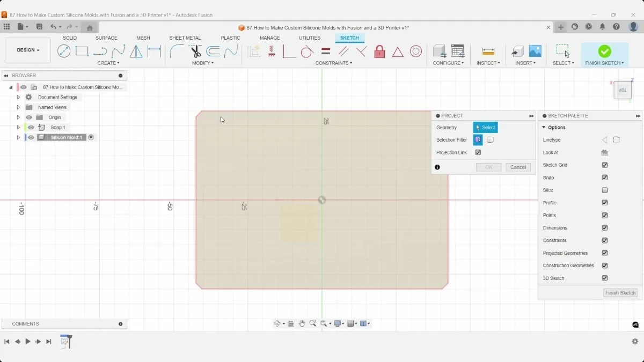Click the timeline Play button
The image size is (644, 362).
(x=28, y=342)
